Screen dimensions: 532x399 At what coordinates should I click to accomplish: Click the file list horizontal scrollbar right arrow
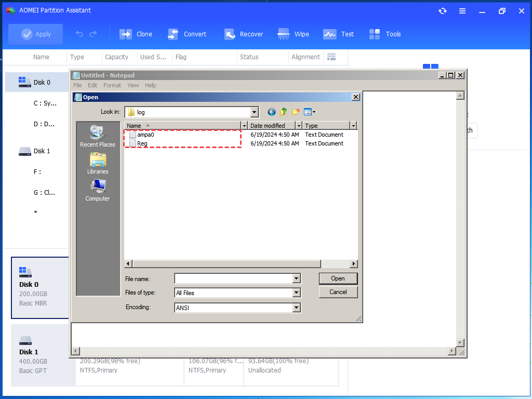click(x=354, y=263)
